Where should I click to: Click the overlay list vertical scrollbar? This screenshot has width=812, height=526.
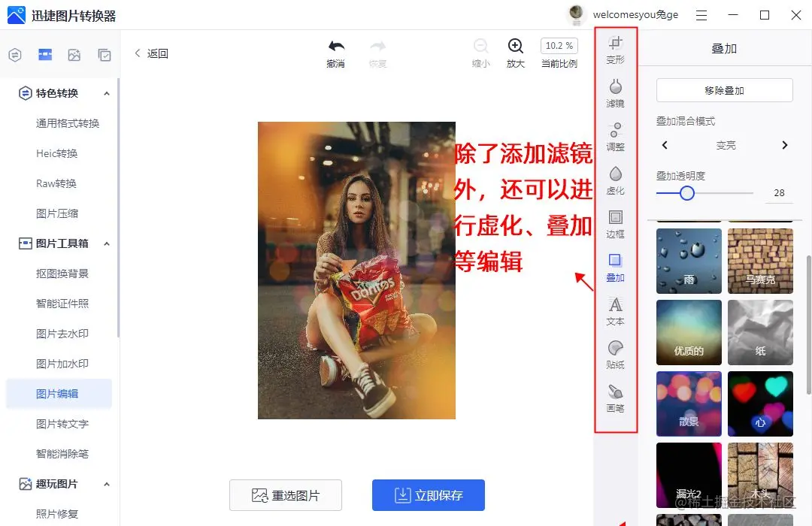pyautogui.click(x=808, y=325)
